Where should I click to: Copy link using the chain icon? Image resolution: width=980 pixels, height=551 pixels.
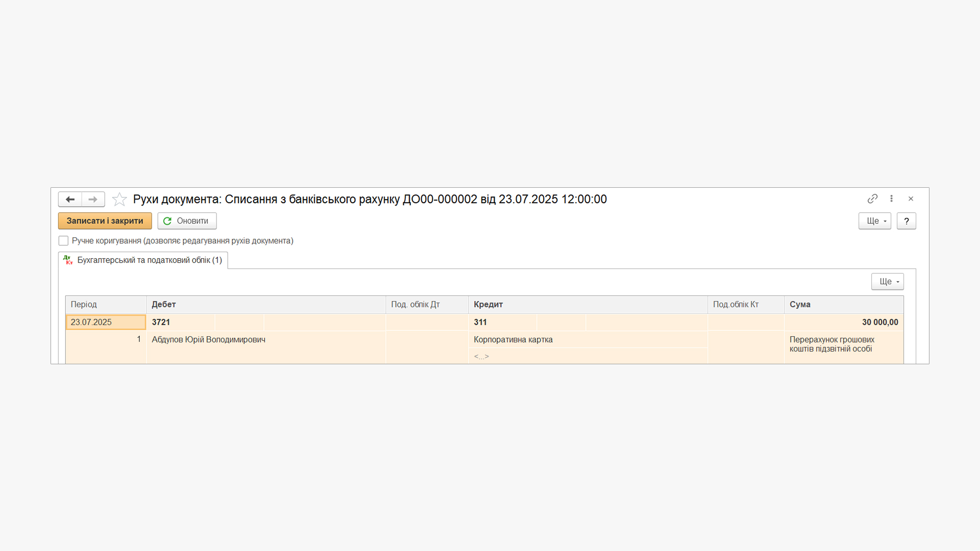(x=872, y=198)
